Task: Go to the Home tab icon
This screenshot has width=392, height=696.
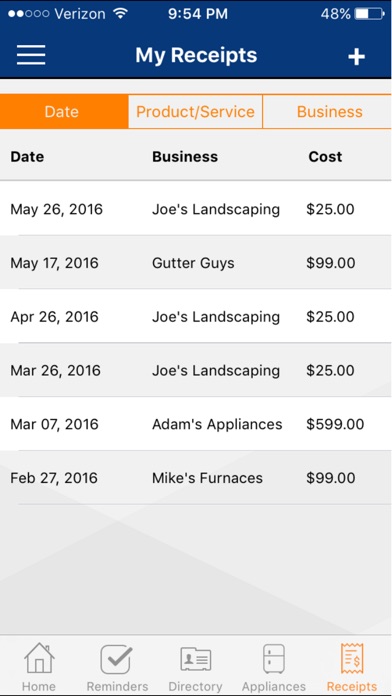Action: coord(39,658)
